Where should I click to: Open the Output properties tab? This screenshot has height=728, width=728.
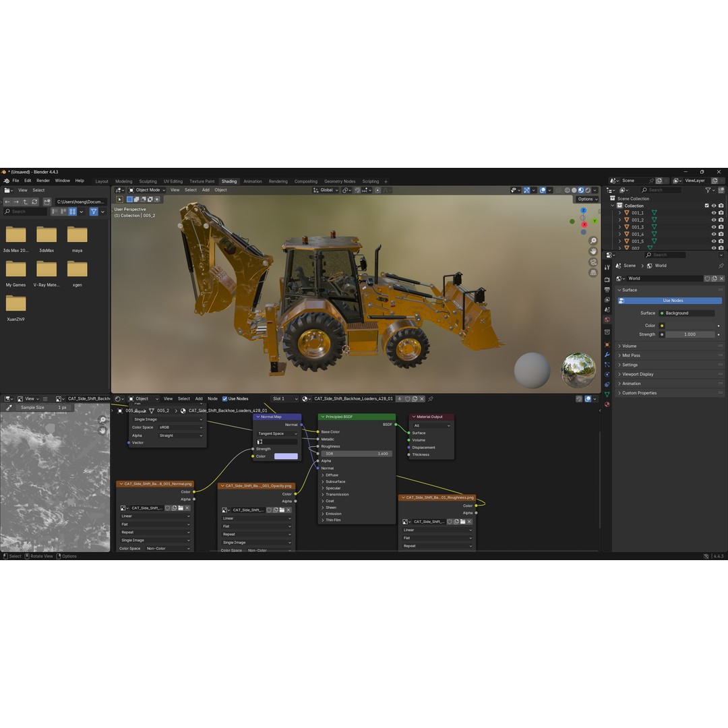[x=607, y=290]
